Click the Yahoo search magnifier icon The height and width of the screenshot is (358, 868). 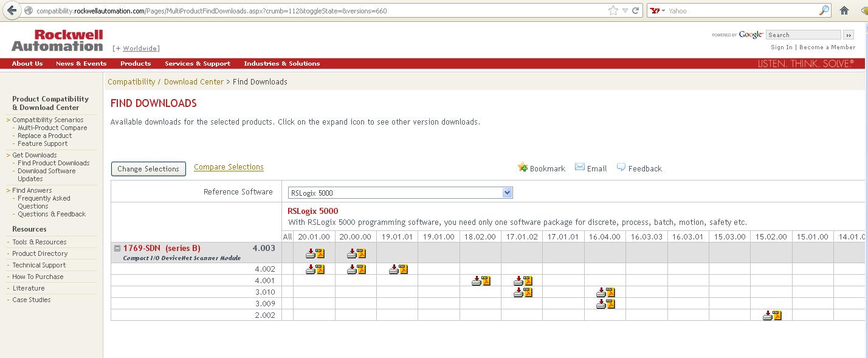pyautogui.click(x=824, y=10)
